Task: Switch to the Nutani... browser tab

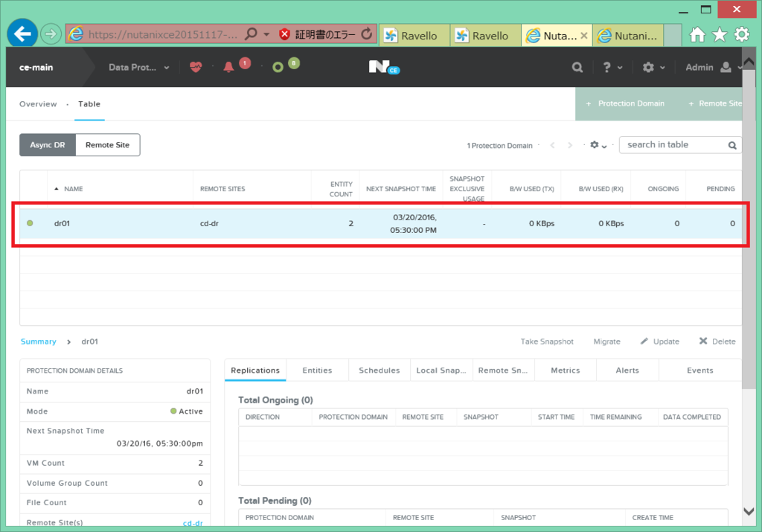Action: point(627,36)
